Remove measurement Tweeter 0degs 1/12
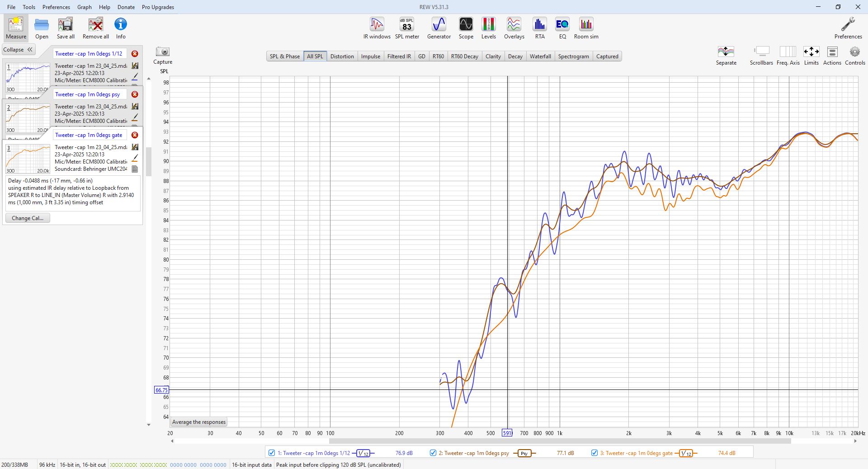This screenshot has height=469, width=868. coord(135,54)
